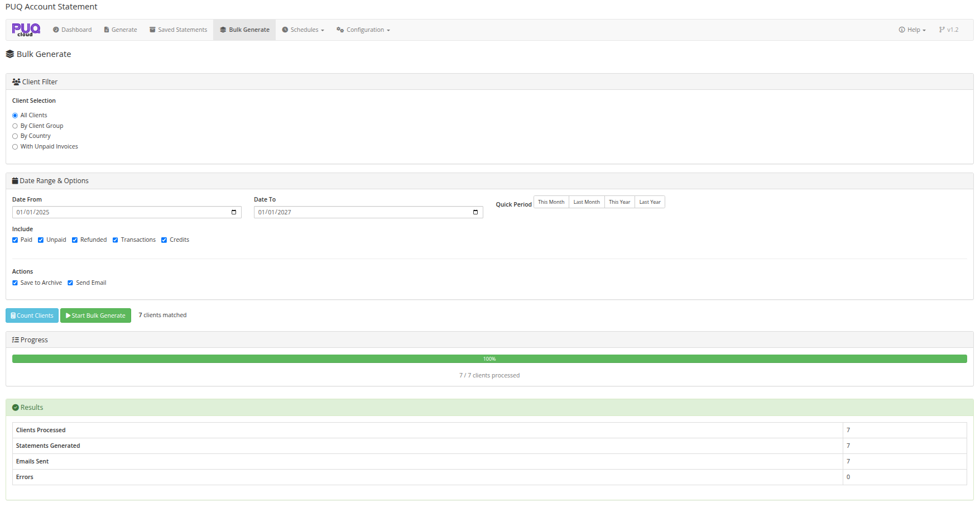Click the Help info circle icon
Viewport: 980px width, 507px height.
[x=902, y=30]
